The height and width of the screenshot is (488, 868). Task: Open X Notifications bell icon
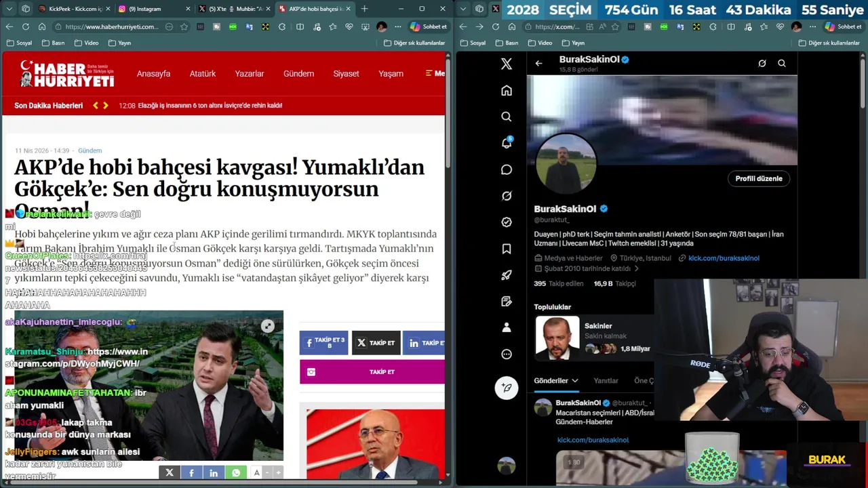click(x=506, y=143)
